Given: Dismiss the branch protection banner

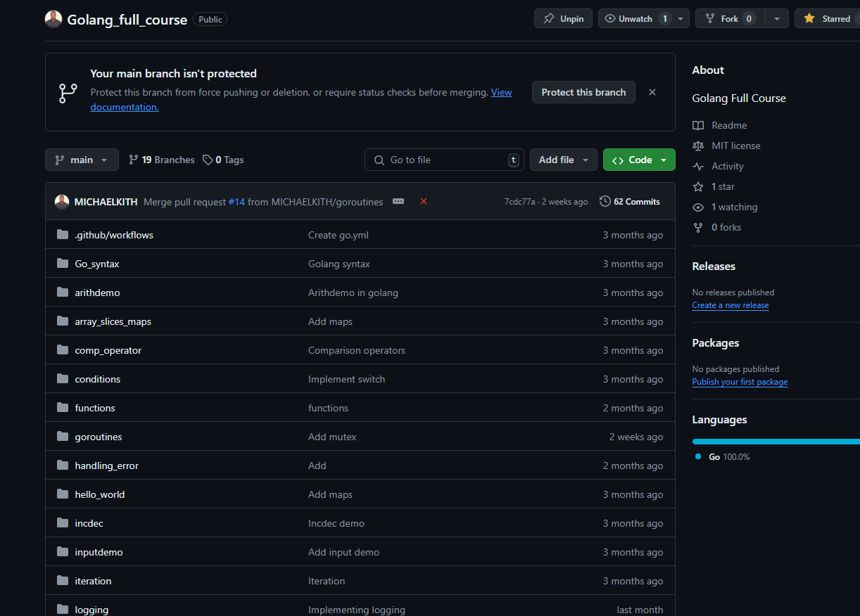Looking at the screenshot, I should click(x=652, y=92).
